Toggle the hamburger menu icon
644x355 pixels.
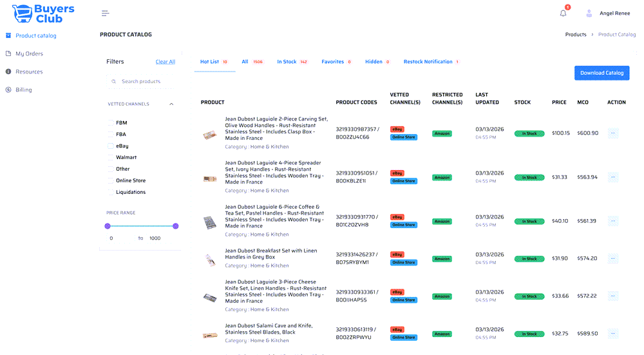tap(106, 13)
